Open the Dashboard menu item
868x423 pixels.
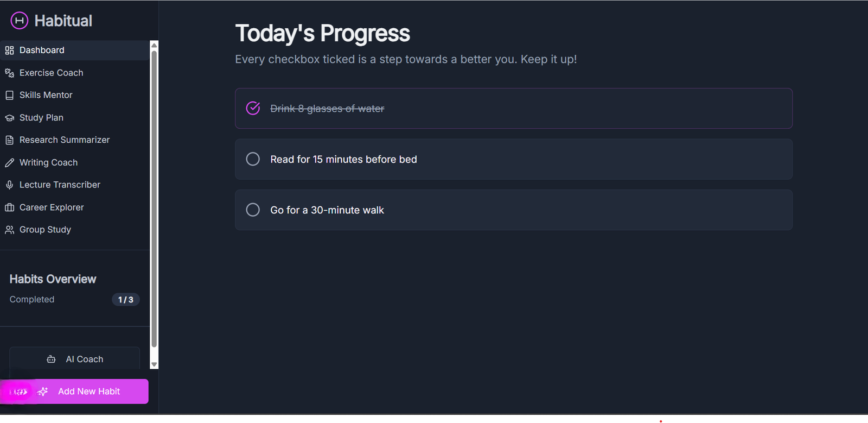[42, 50]
